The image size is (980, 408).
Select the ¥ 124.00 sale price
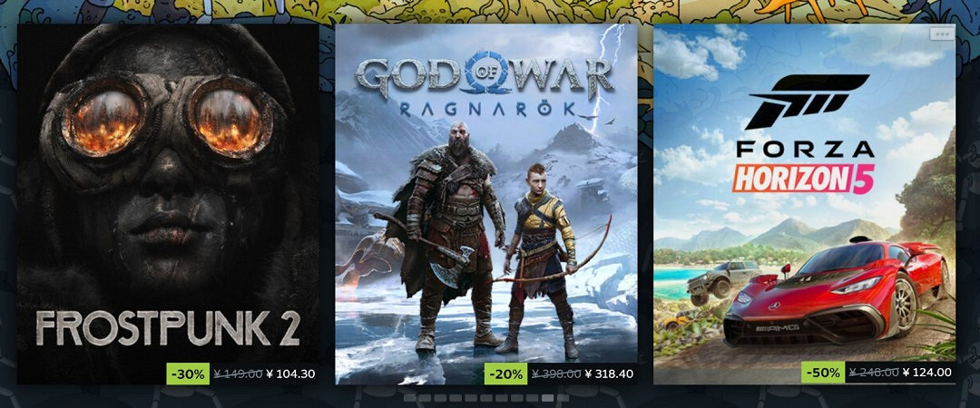pos(926,373)
